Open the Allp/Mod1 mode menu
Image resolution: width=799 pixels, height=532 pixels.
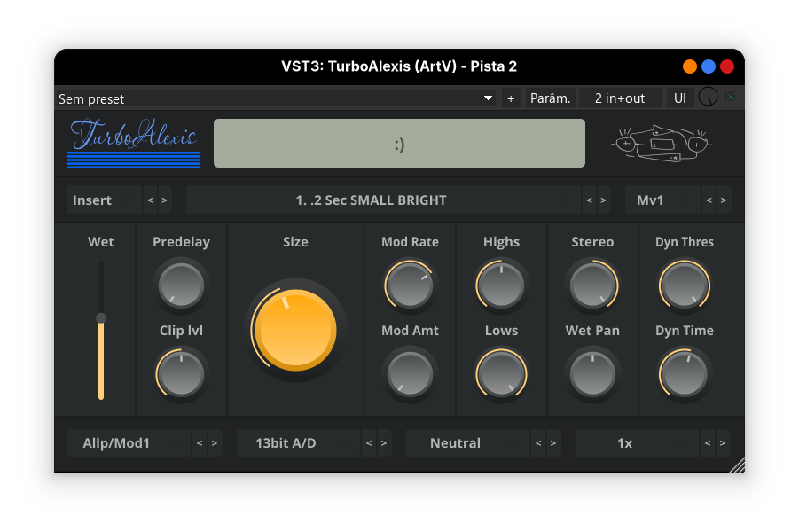tap(129, 443)
